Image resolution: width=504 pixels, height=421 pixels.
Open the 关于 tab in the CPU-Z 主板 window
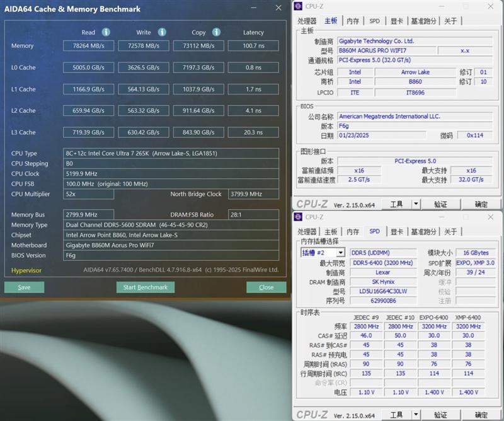(450, 21)
